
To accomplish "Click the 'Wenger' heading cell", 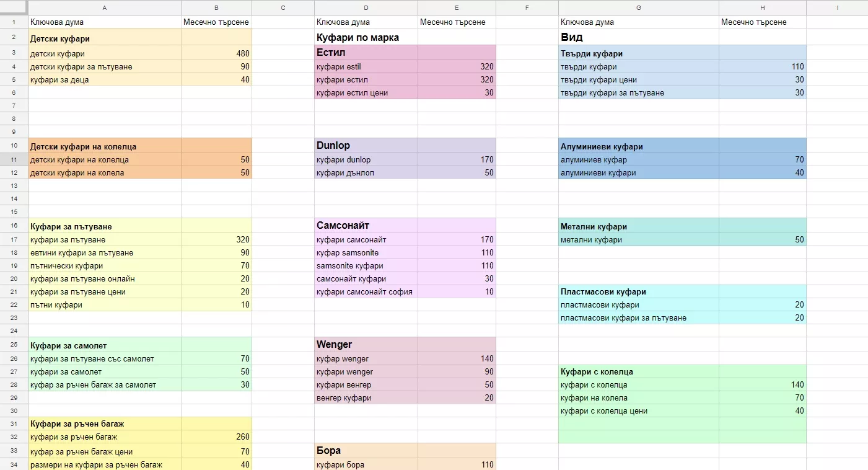I will (366, 345).
